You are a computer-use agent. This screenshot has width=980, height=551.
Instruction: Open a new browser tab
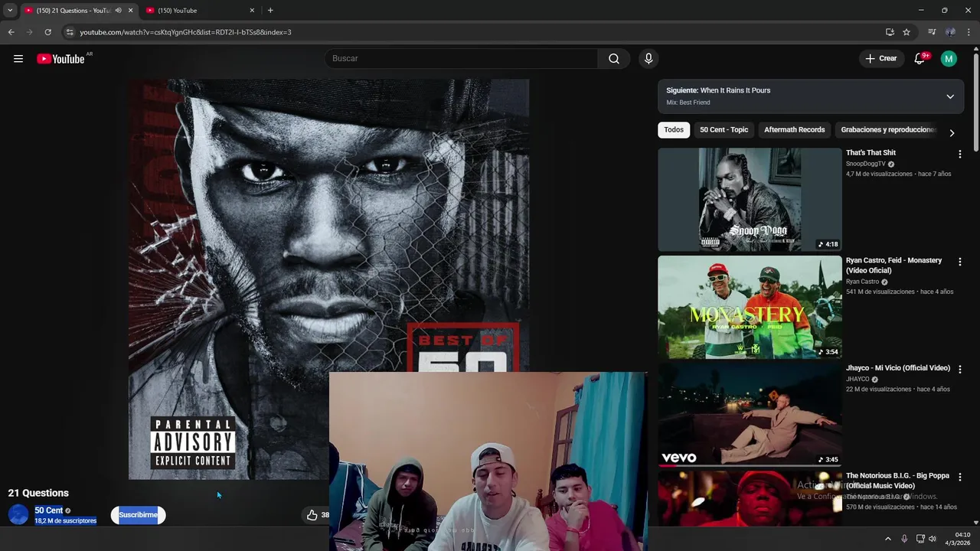tap(270, 11)
